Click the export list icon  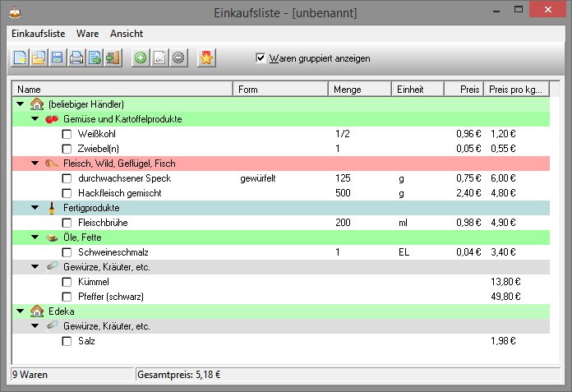point(95,58)
